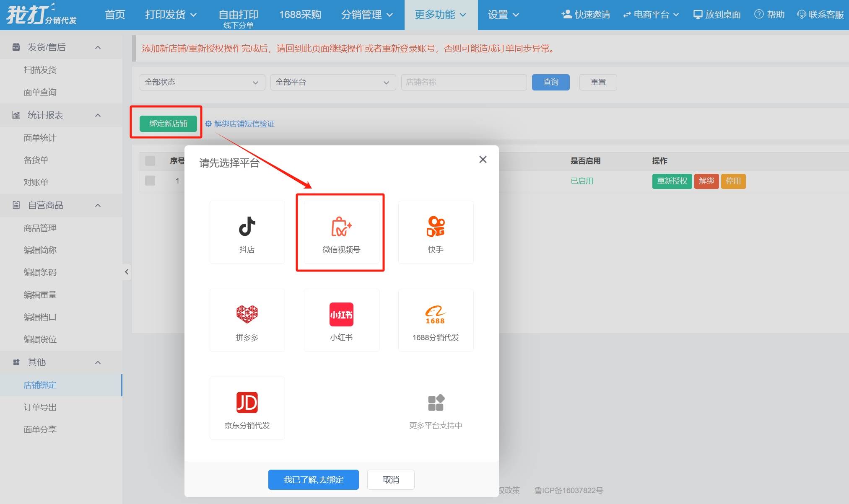849x504 pixels.
Task: Click the gear icon beside 解绑店铺短信验证
Action: pyautogui.click(x=208, y=124)
